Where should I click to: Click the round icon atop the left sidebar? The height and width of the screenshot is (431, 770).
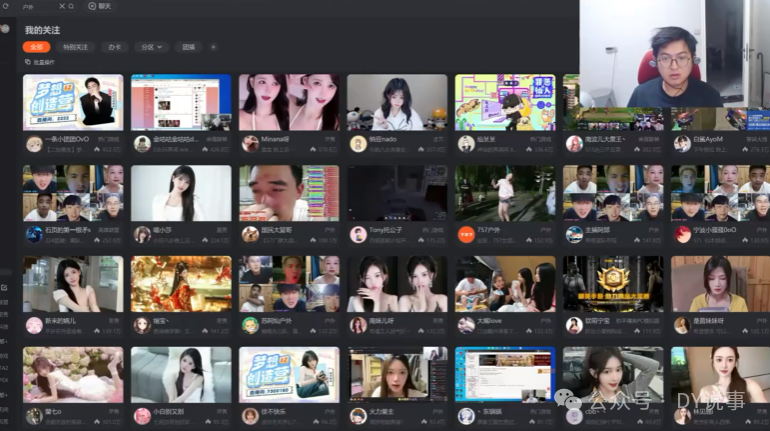5,28
